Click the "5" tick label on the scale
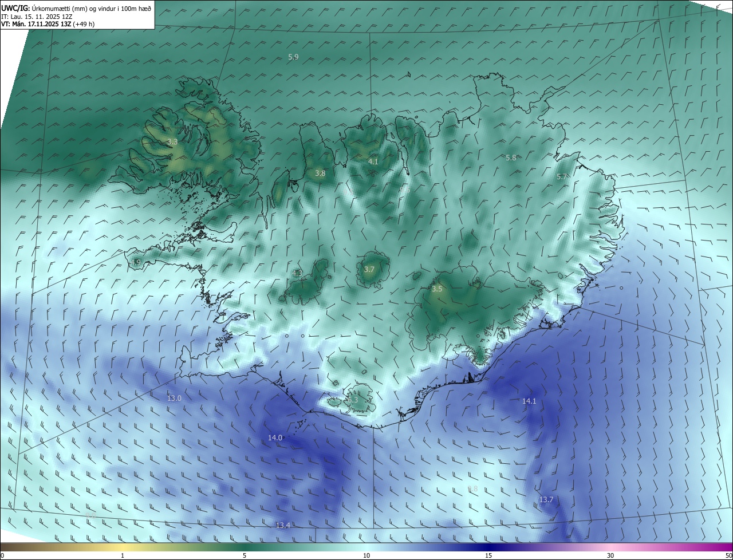The width and height of the screenshot is (733, 560). click(245, 555)
